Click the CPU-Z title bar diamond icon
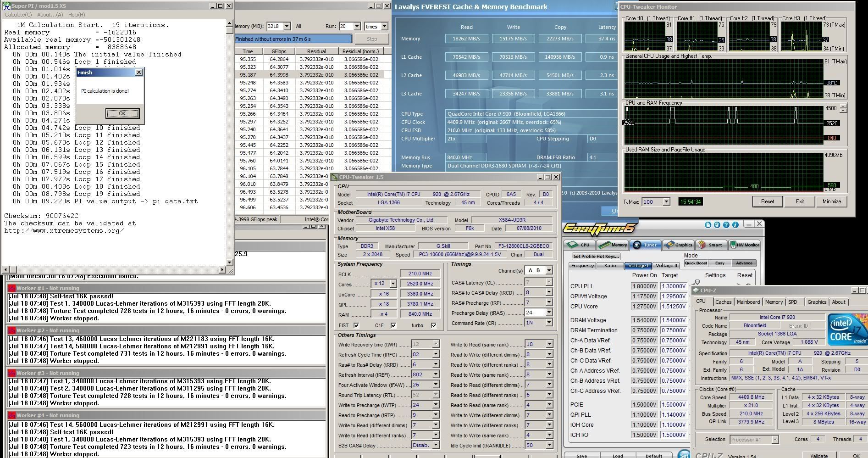Viewport: 868px width, 458px height. click(x=696, y=290)
